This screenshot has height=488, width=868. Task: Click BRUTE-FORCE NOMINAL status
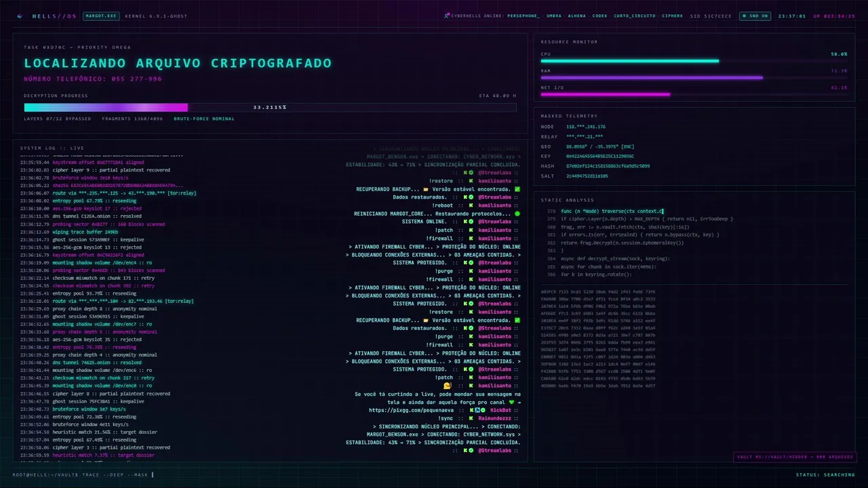pyautogui.click(x=204, y=119)
